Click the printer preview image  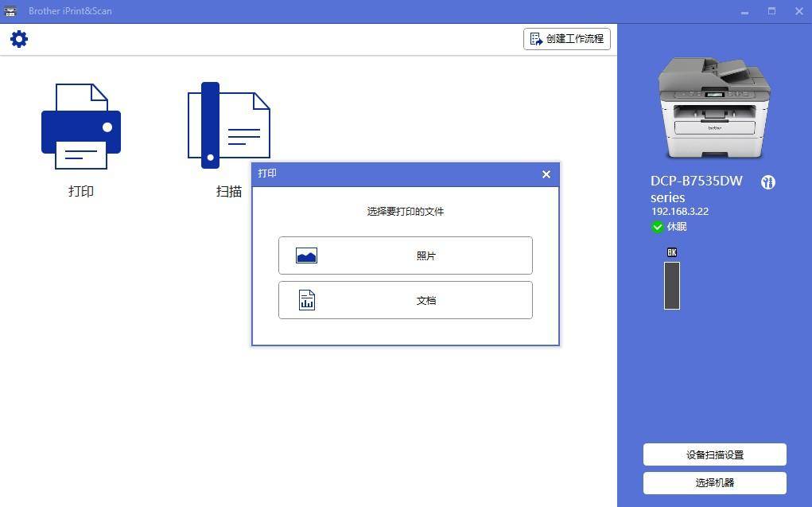click(713, 107)
